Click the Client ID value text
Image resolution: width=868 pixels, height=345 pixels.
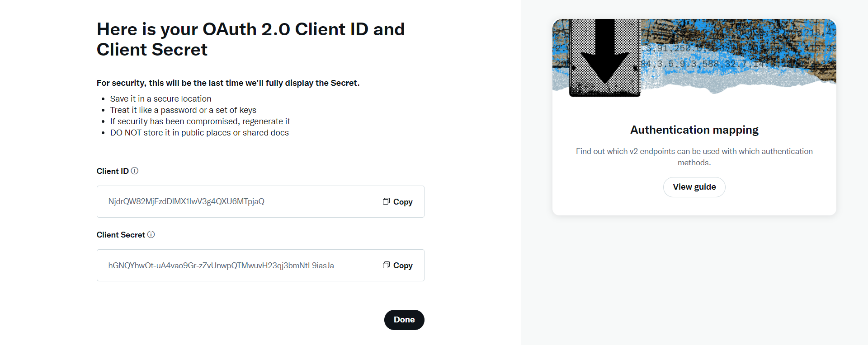tap(186, 201)
